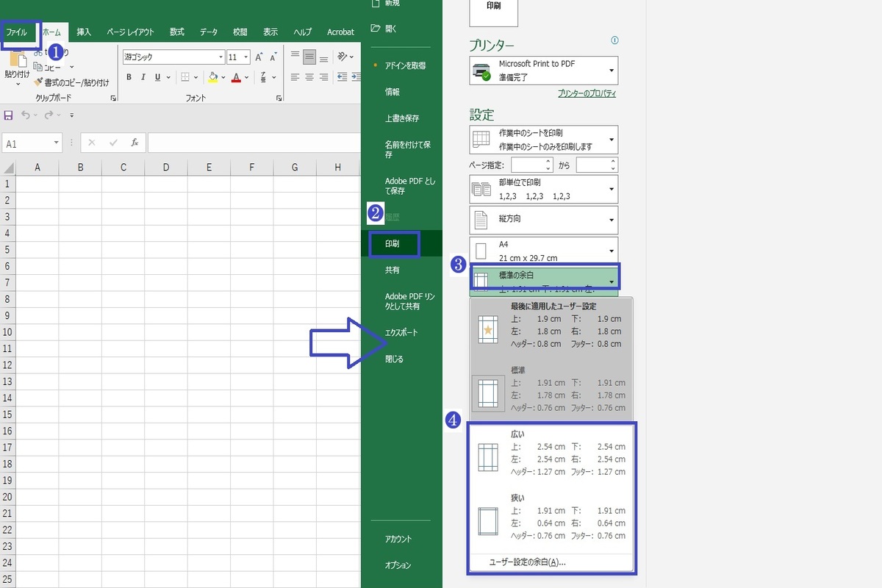The height and width of the screenshot is (588, 882).
Task: Click the first ページ指定 page number field
Action: tap(528, 165)
